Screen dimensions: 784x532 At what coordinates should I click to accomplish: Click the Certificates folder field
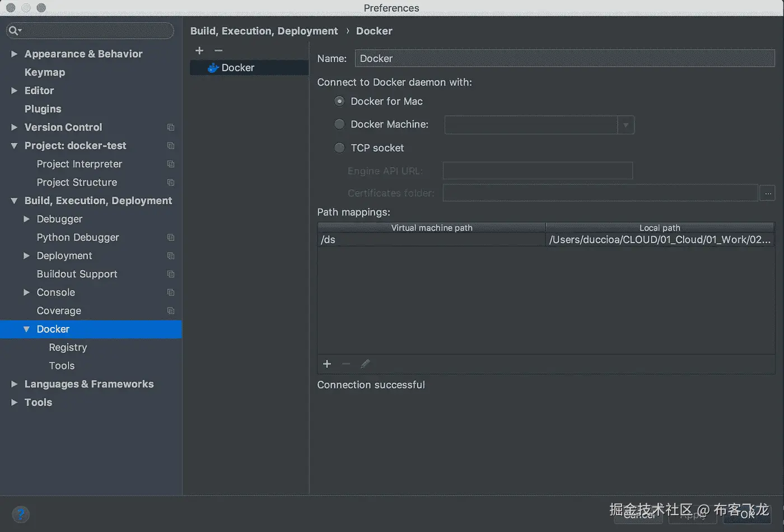coord(600,193)
